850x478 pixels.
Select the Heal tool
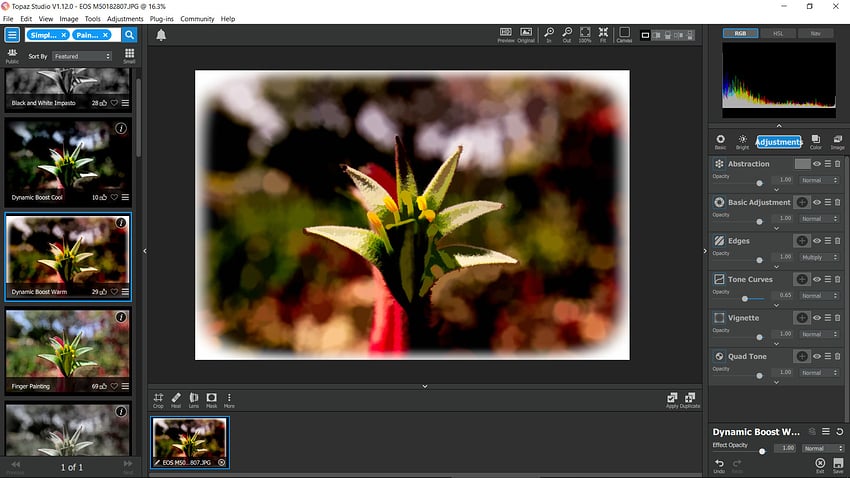[176, 399]
